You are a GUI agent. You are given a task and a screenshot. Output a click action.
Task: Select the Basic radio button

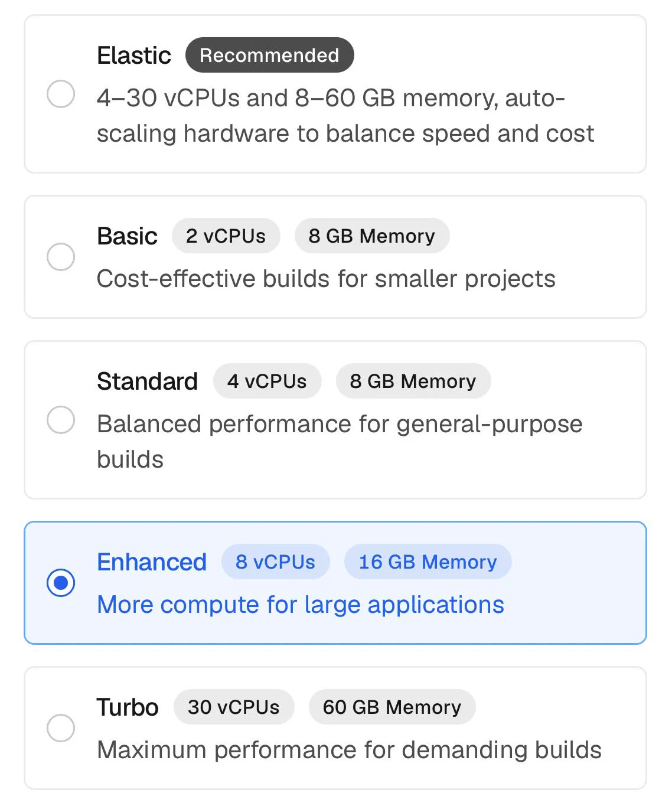(61, 257)
